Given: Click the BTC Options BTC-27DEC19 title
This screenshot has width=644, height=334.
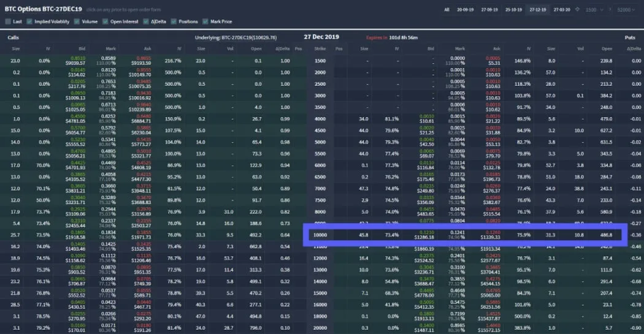Looking at the screenshot, I should point(43,9).
